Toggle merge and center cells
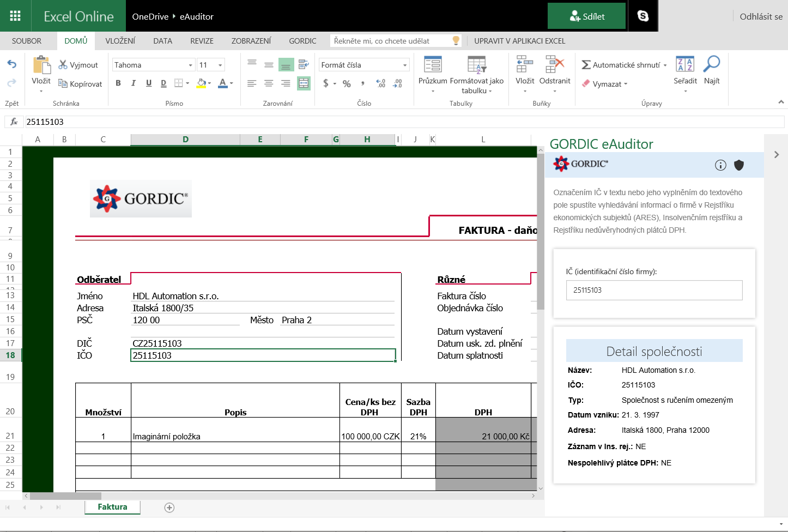Screen dimensions: 788x532 [304, 83]
